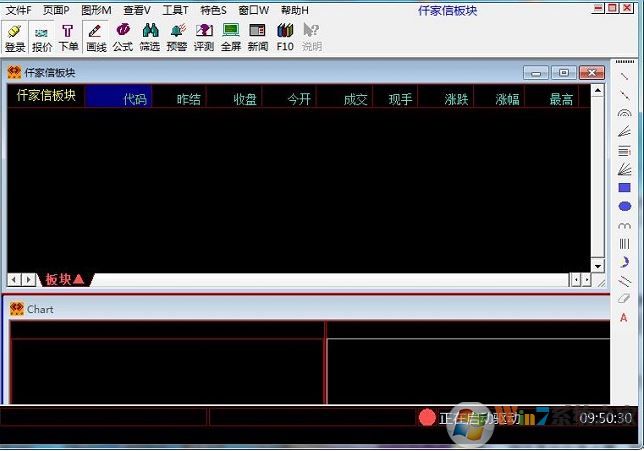Image resolution: width=644 pixels, height=451 pixels.
Task: Open the 报价 quotes toolbar icon
Action: click(42, 37)
